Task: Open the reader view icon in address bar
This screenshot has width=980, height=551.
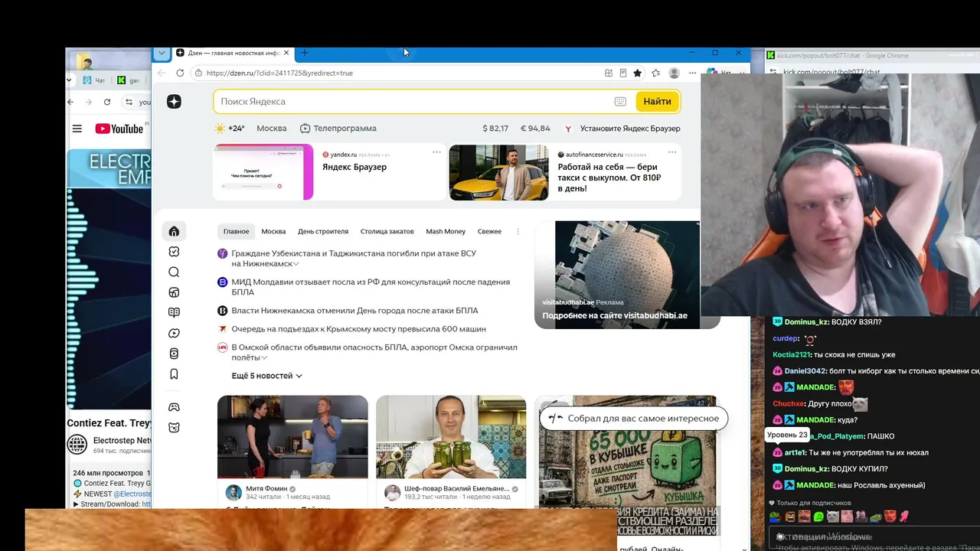Action: tap(623, 73)
